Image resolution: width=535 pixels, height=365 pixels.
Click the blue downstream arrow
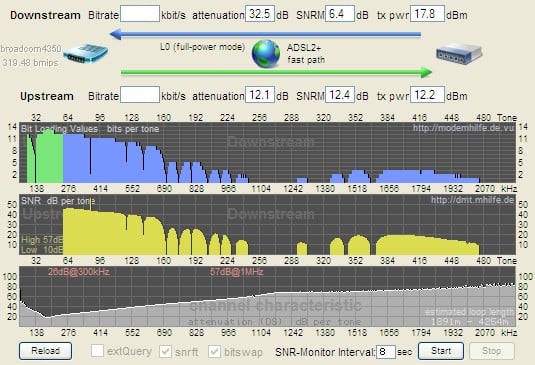coord(265,34)
